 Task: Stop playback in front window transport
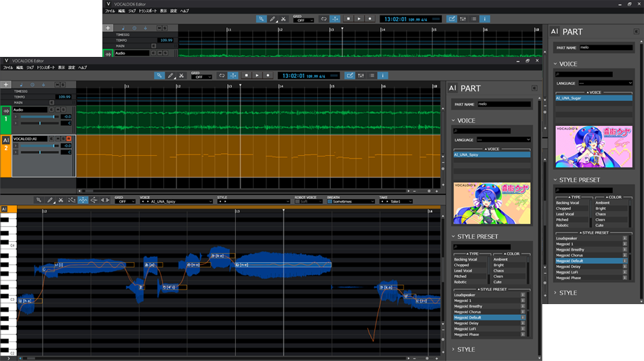pyautogui.click(x=247, y=75)
